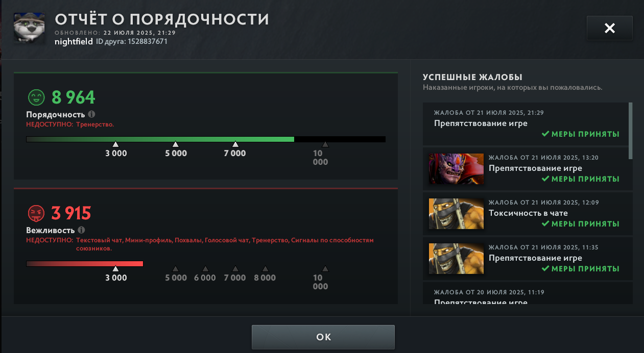Click the Shadow Shaman portrait for the 11:35 complaint

(456, 259)
